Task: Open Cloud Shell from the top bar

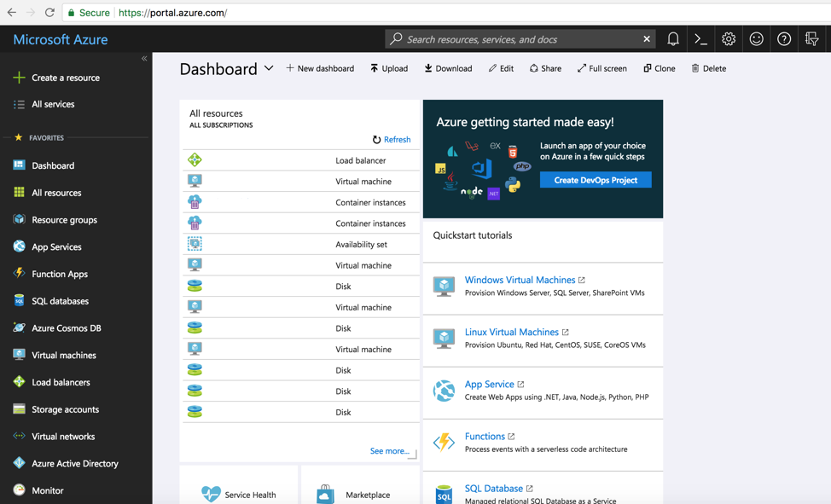Action: 700,39
